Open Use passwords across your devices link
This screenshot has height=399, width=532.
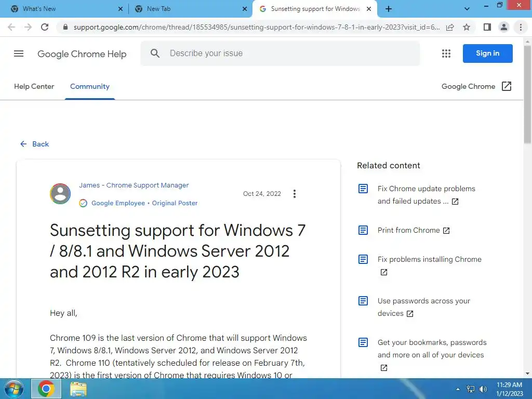[x=424, y=307]
